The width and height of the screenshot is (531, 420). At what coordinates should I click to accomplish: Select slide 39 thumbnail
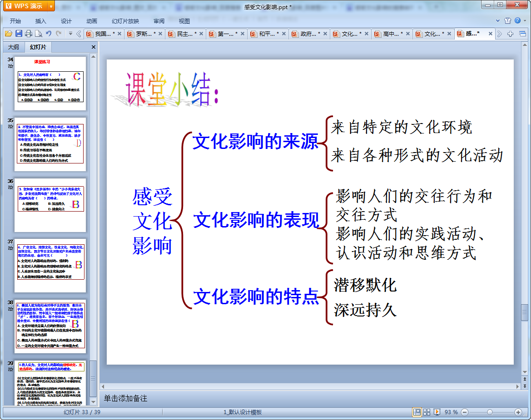click(x=50, y=383)
